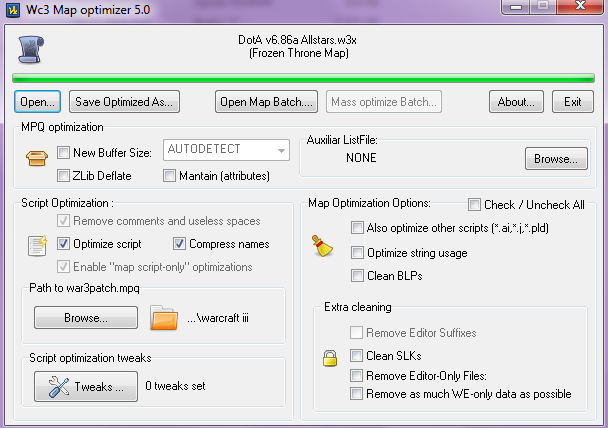
Task: Close the Wc3 Map optimizer window
Action: (x=580, y=7)
